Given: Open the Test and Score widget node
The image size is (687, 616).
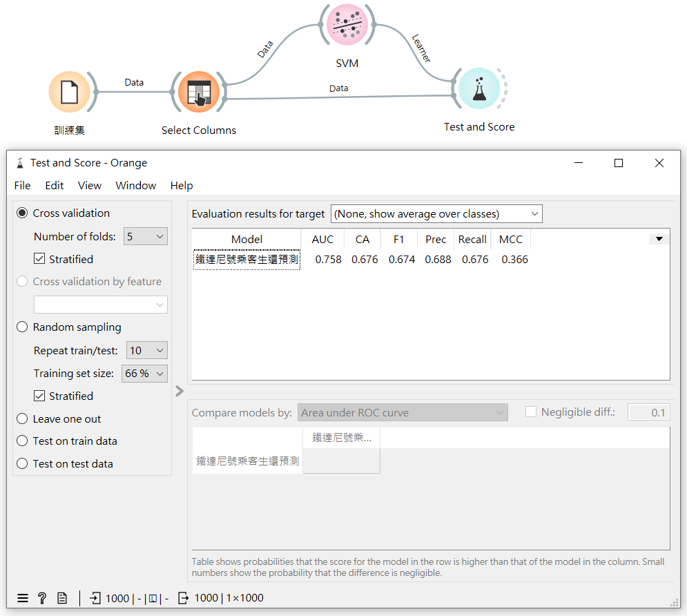Looking at the screenshot, I should tap(479, 88).
